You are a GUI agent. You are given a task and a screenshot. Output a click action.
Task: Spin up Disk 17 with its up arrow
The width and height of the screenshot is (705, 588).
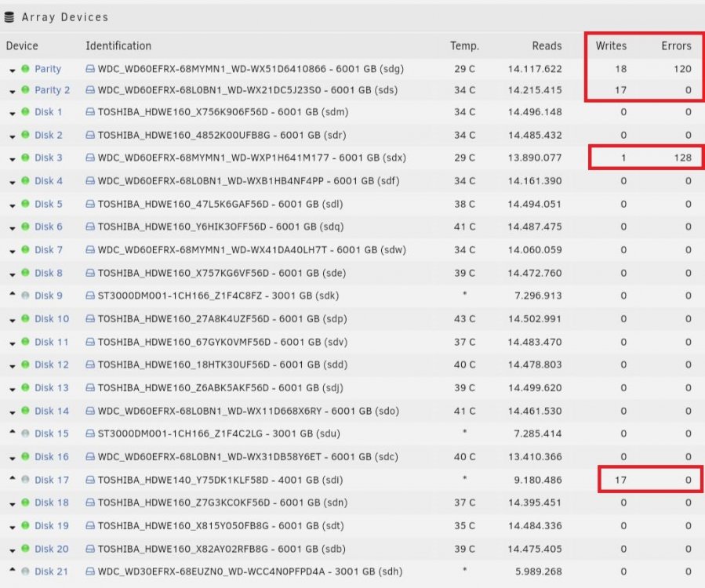(x=12, y=478)
